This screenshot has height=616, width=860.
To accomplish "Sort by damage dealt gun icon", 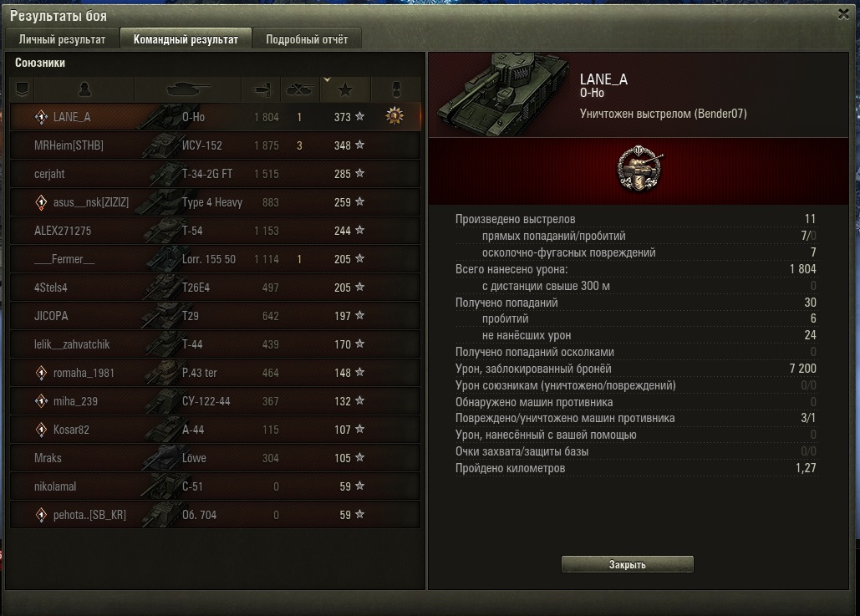I will pos(262,89).
